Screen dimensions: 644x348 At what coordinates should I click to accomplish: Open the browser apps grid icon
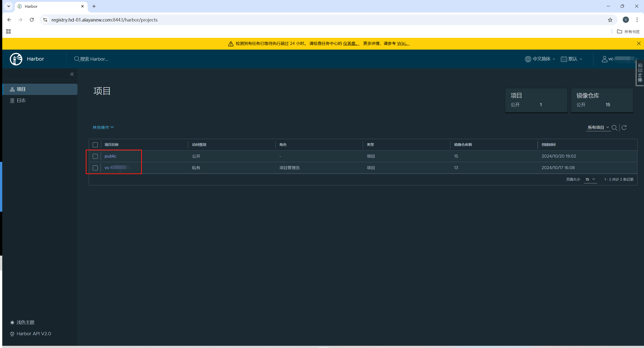click(8, 32)
